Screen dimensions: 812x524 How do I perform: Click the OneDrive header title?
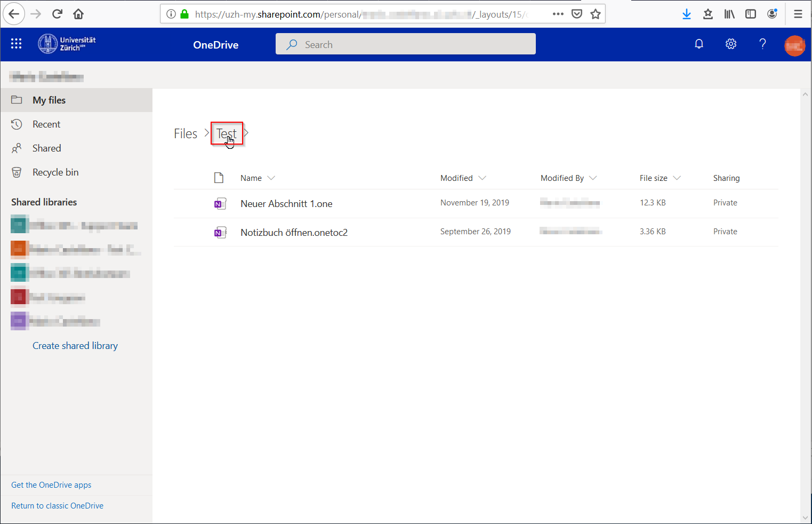[215, 45]
